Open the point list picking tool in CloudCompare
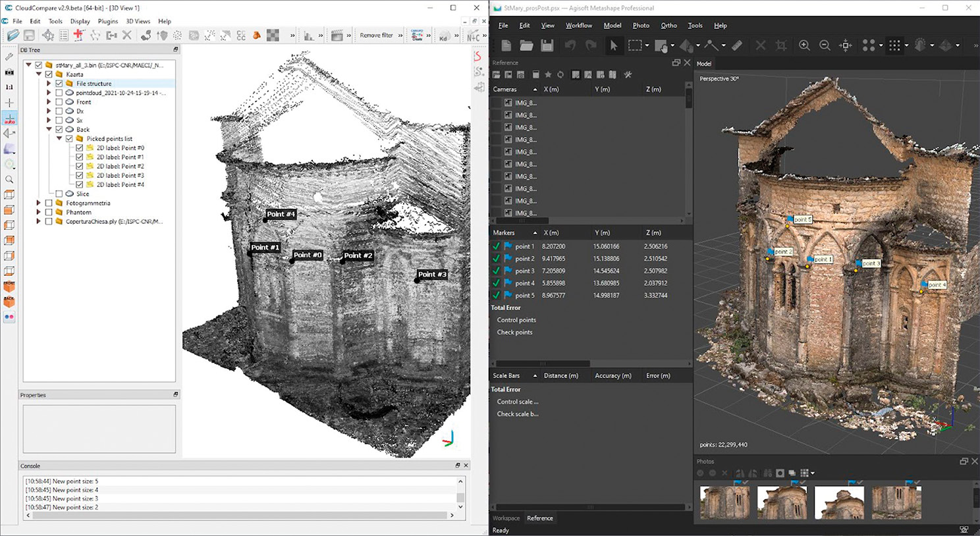 [x=64, y=36]
